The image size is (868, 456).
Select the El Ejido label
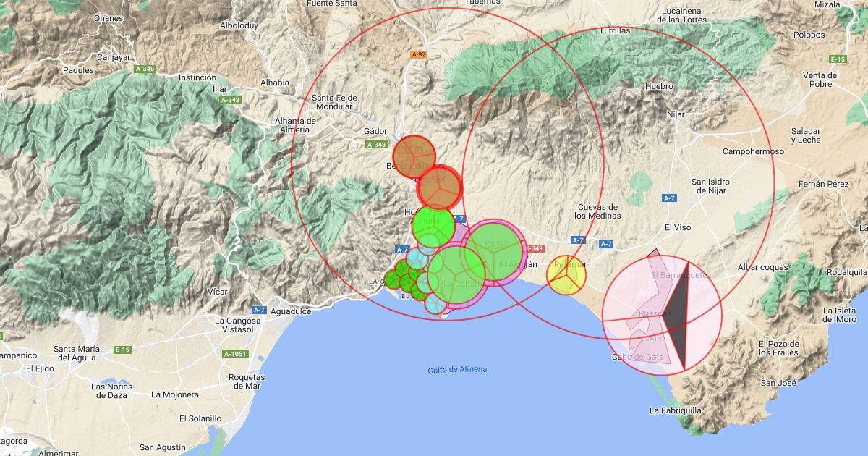click(40, 368)
